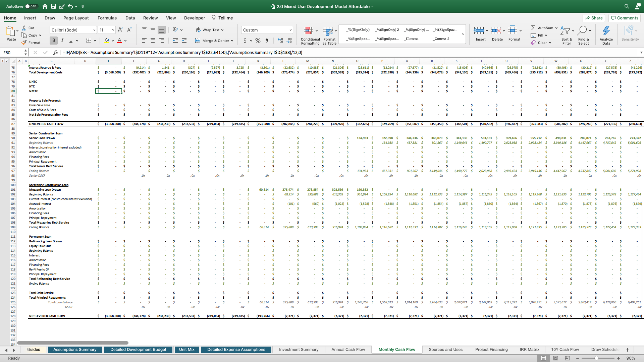Click the horizontal scrollbar thumb

tap(73, 343)
